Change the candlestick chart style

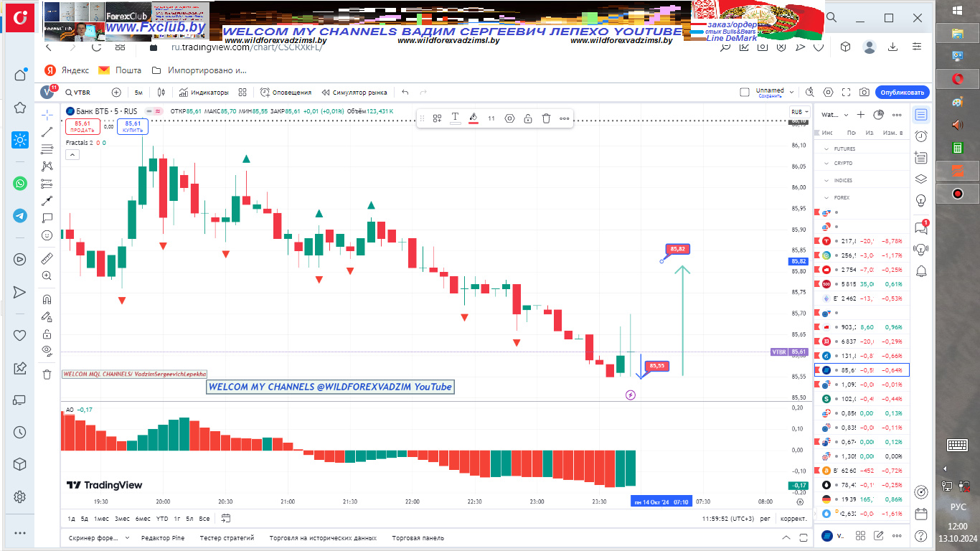click(x=161, y=93)
